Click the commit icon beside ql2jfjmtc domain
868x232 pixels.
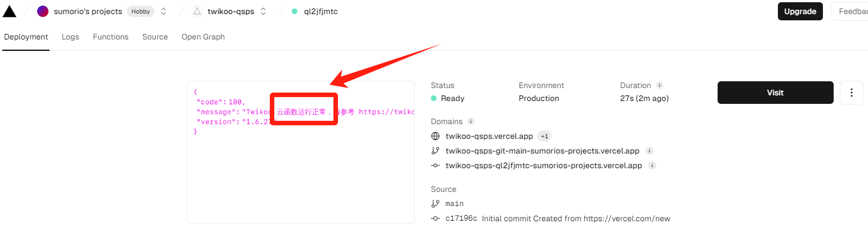[435, 165]
